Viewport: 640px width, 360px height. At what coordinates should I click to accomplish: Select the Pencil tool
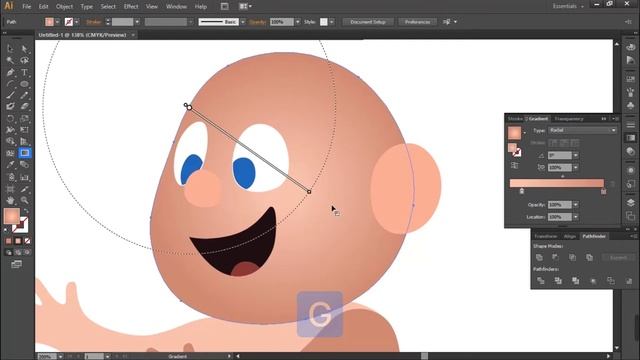(x=24, y=95)
